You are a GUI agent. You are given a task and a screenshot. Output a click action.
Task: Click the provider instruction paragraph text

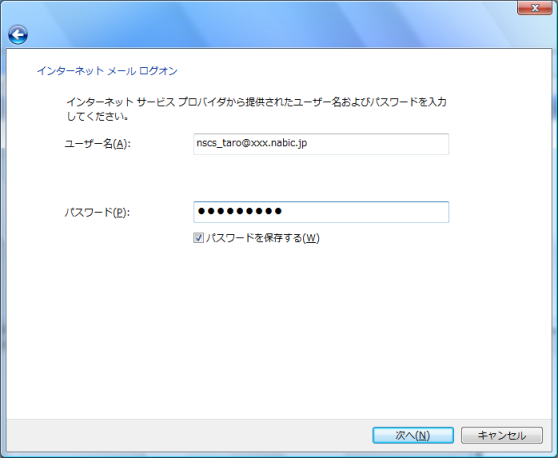pyautogui.click(x=256, y=109)
